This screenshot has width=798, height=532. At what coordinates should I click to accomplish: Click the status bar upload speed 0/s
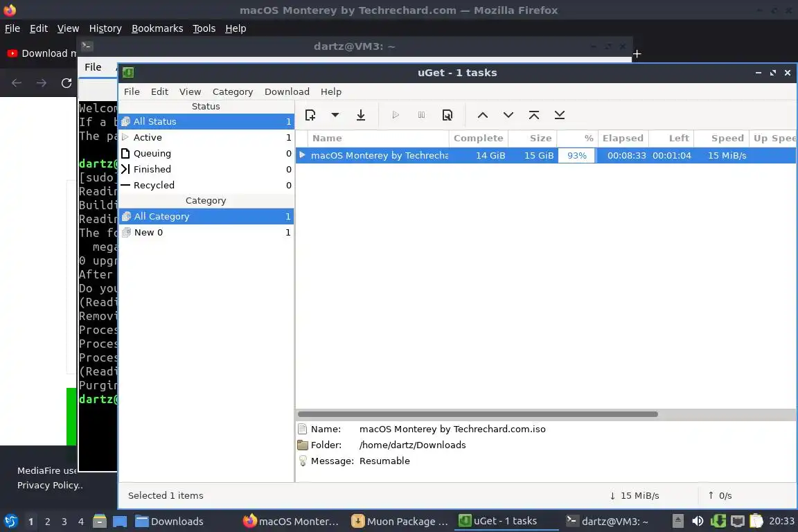[720, 496]
